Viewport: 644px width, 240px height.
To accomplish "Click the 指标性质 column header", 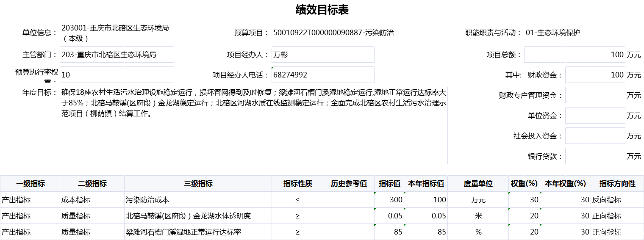I will tap(297, 184).
